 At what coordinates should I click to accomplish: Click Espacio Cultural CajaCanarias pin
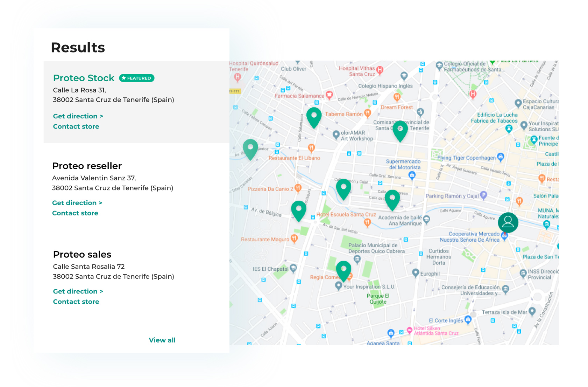point(518,103)
